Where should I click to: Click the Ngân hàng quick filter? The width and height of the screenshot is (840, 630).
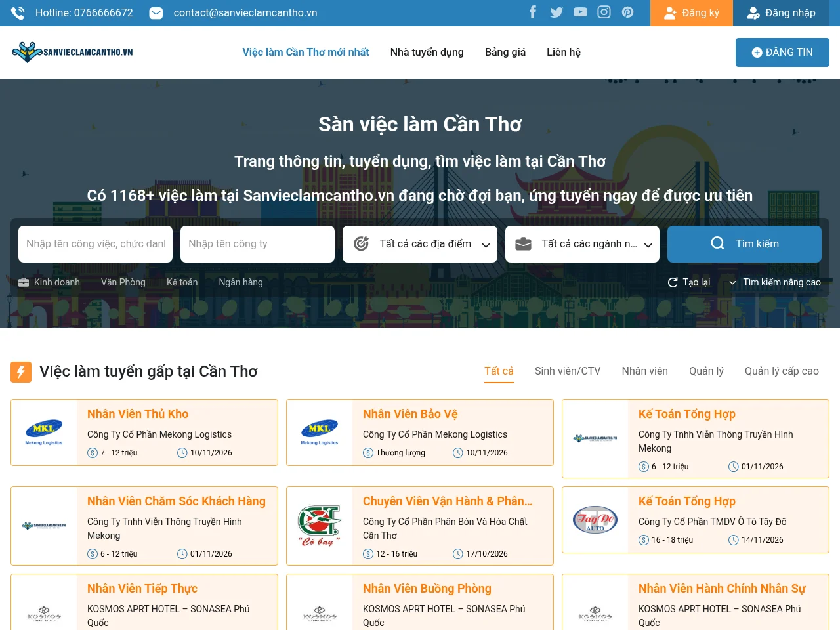click(x=241, y=282)
